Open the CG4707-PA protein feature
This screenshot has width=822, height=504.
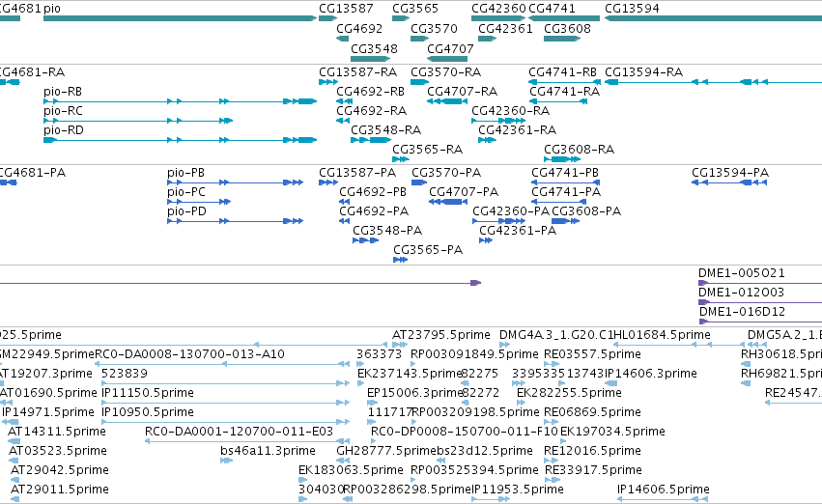(447, 202)
